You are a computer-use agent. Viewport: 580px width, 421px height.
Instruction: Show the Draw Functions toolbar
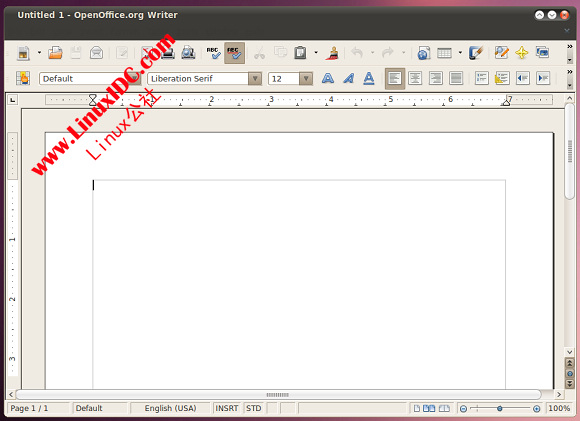476,53
